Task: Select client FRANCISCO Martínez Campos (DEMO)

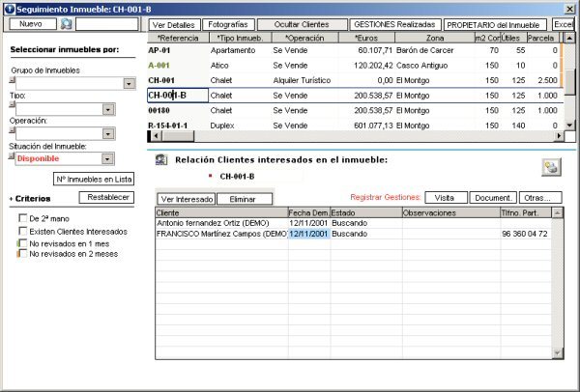Action: [222, 234]
